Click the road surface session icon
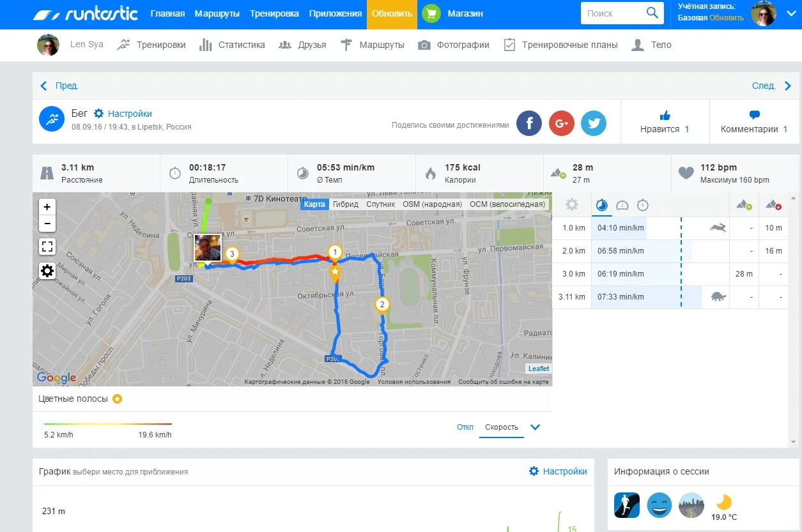Viewport: 802px width, 532px height. (x=691, y=505)
